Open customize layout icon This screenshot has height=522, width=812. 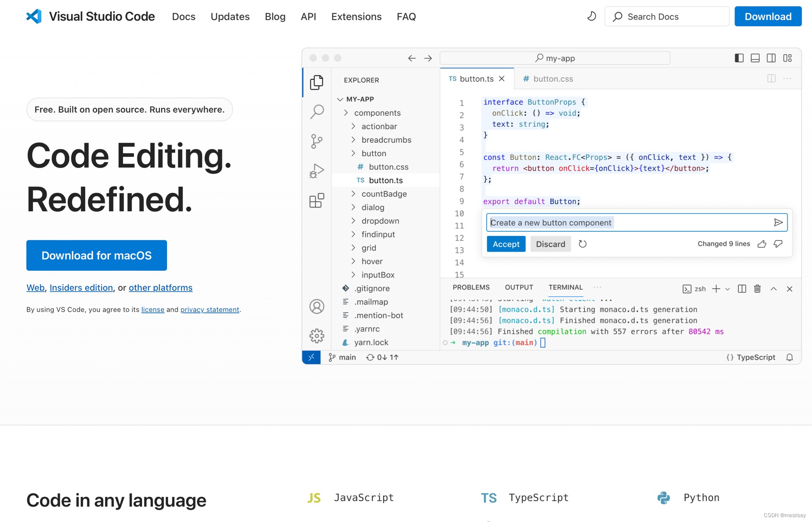coord(788,58)
